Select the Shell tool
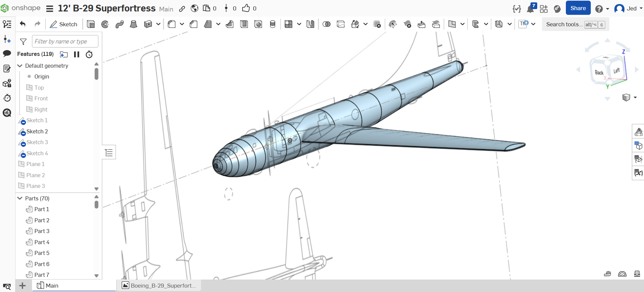The image size is (644, 292). click(244, 24)
